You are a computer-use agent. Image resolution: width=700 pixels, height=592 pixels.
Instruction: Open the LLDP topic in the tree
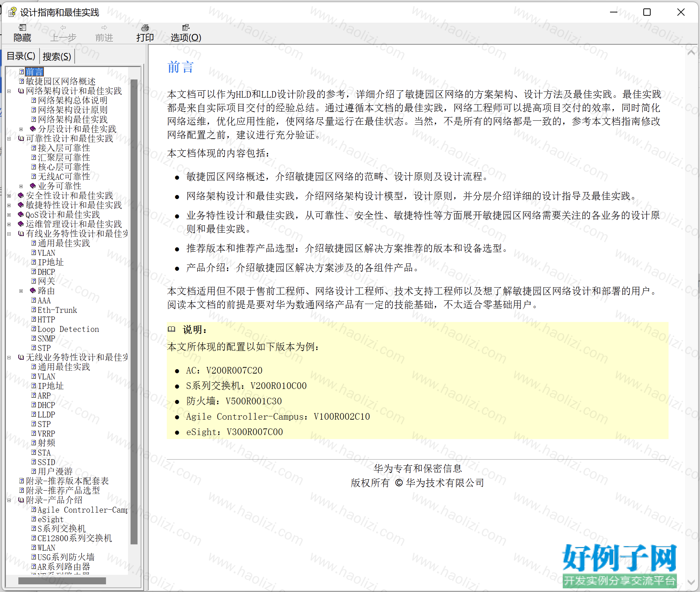coord(46,415)
